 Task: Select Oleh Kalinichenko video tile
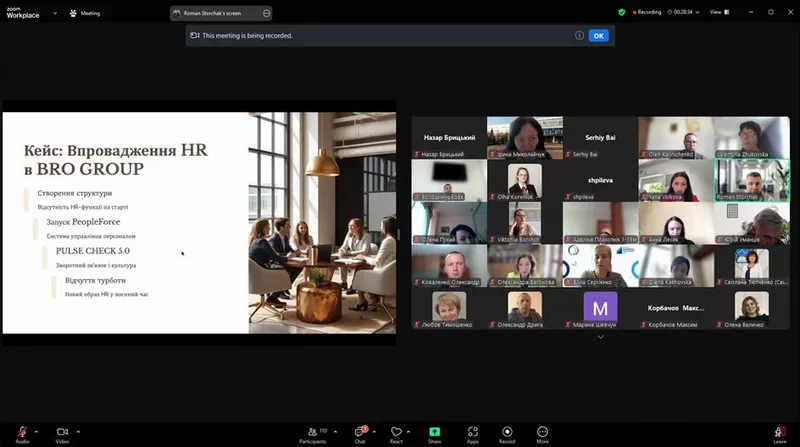(x=676, y=138)
